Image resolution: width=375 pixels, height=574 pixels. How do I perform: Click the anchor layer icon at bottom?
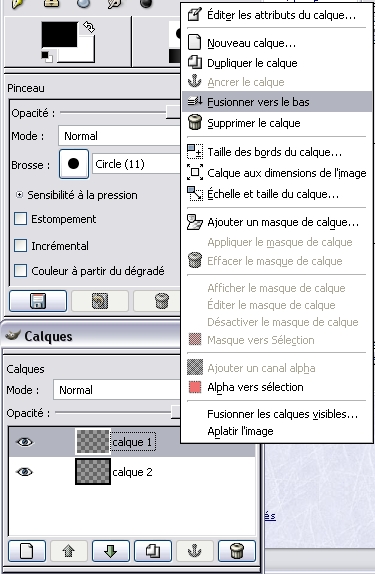coord(194,551)
